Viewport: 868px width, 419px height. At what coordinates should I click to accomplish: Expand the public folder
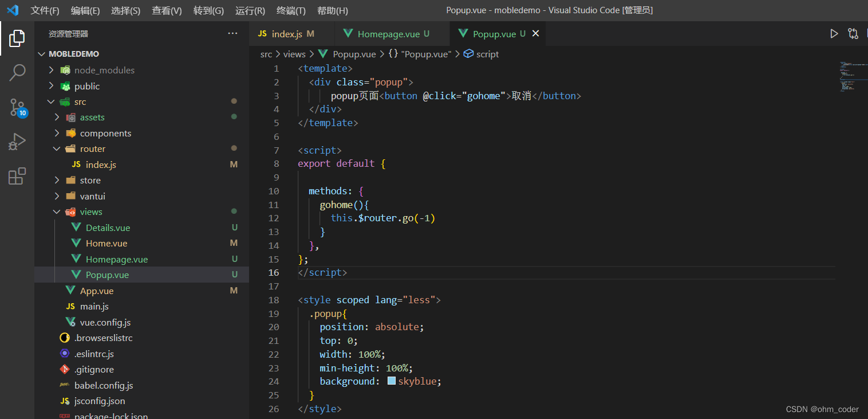click(51, 86)
